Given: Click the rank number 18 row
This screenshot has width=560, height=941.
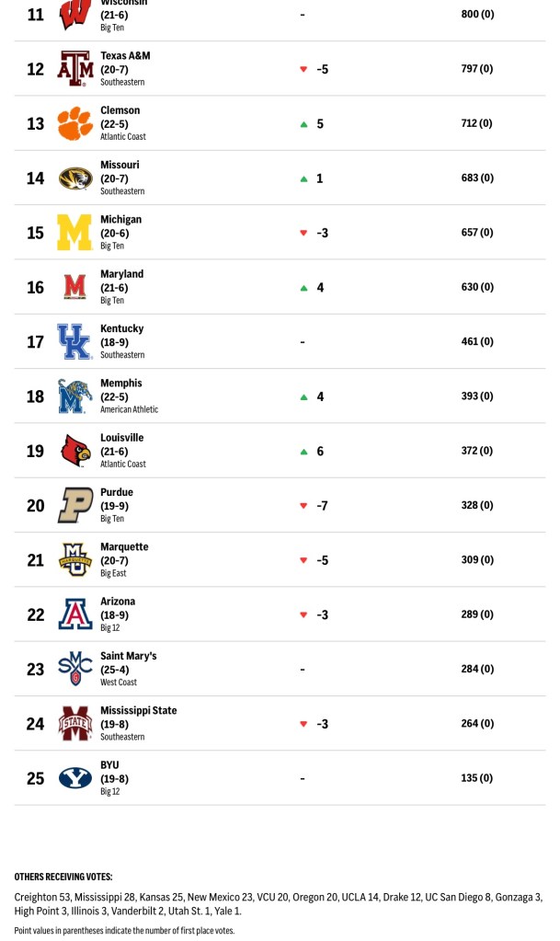Looking at the screenshot, I should [x=35, y=396].
